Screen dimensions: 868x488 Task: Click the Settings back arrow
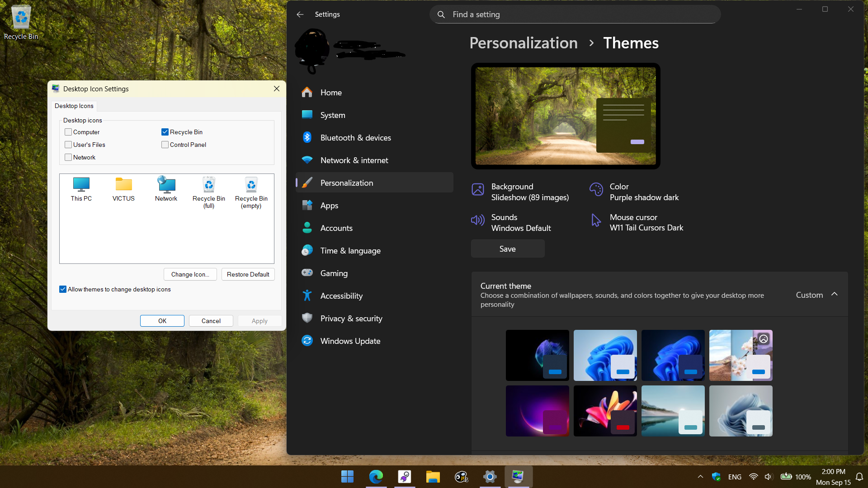click(300, 14)
